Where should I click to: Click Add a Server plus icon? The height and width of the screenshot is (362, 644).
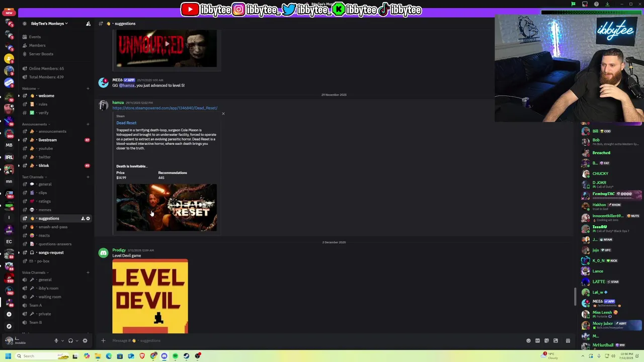pos(9,314)
